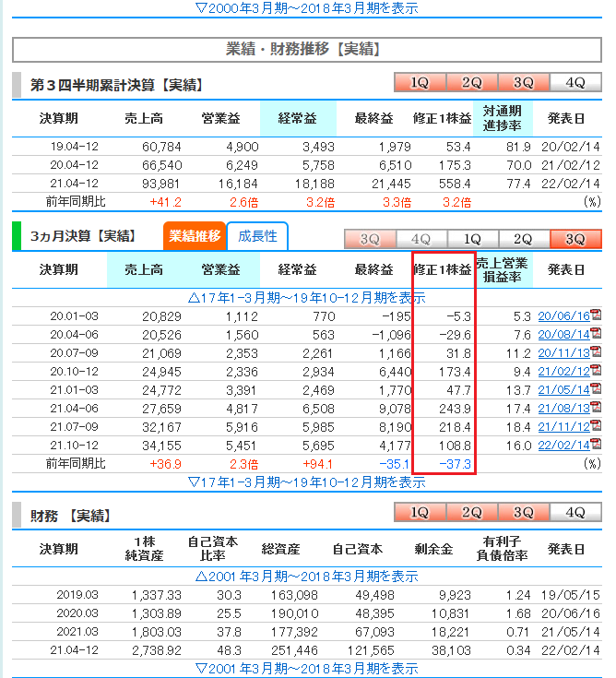
Task: Expand ▽2000年3月期～2018年3月期を表示 at page top
Action: click(307, 8)
